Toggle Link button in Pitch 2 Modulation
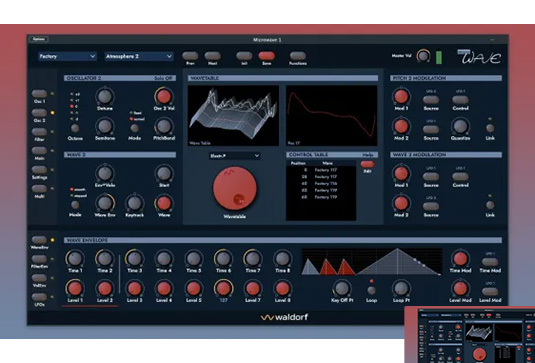 coord(490,128)
